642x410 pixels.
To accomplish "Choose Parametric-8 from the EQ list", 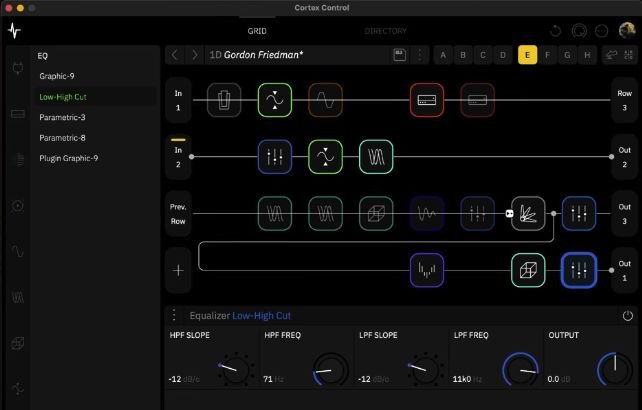I will [x=95, y=138].
